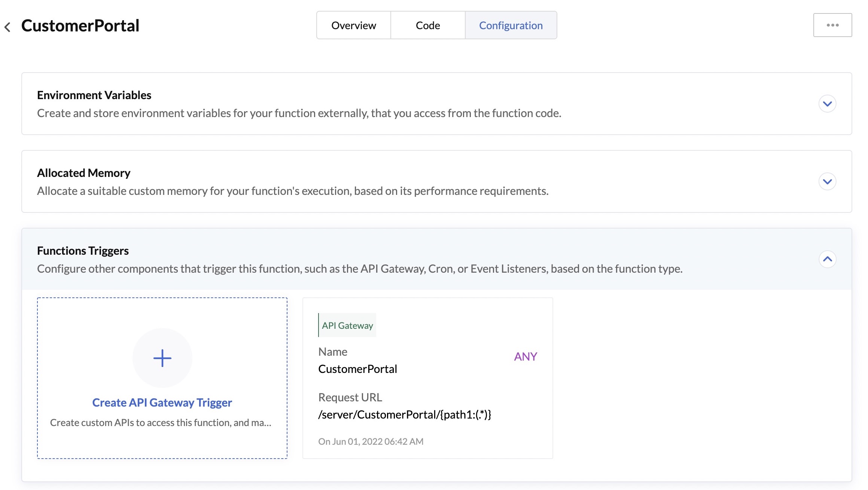Click the API Gateway label on the trigger card

click(x=347, y=325)
